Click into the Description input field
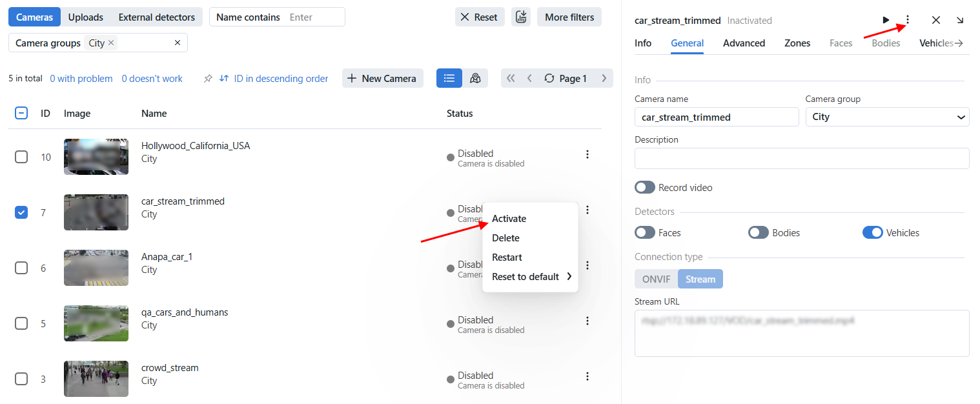The image size is (980, 404). [x=801, y=159]
